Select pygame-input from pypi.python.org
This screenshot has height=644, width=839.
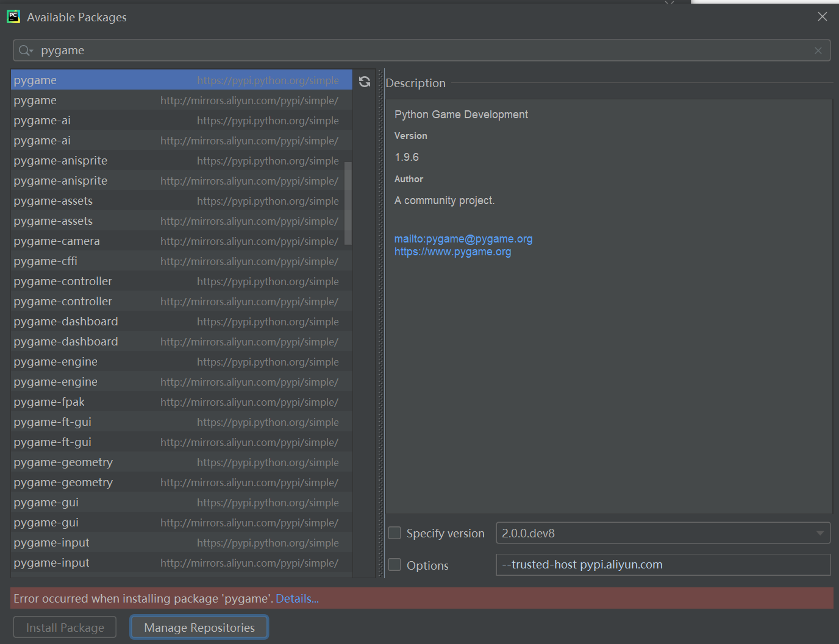182,542
